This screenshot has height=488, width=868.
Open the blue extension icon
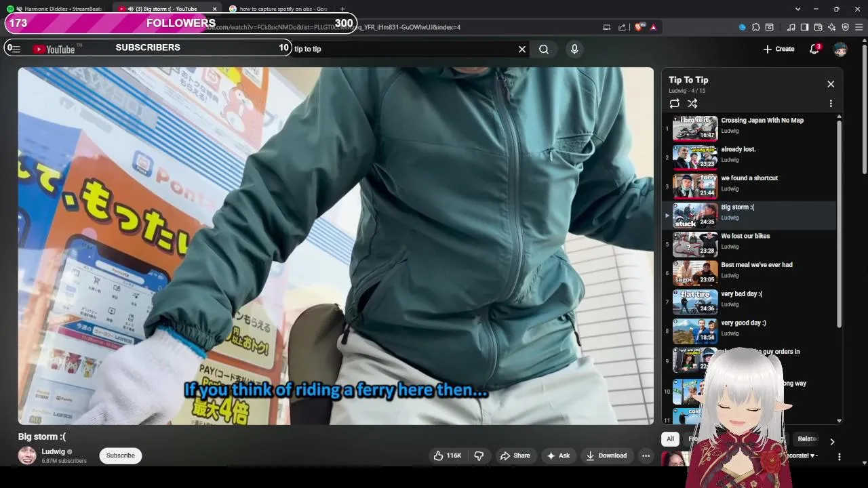point(742,27)
